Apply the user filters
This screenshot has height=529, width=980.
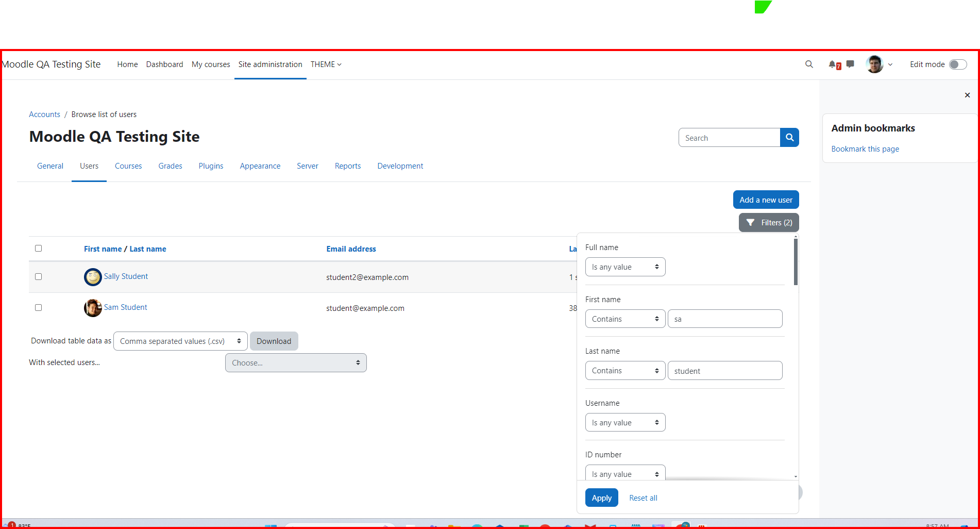(601, 498)
